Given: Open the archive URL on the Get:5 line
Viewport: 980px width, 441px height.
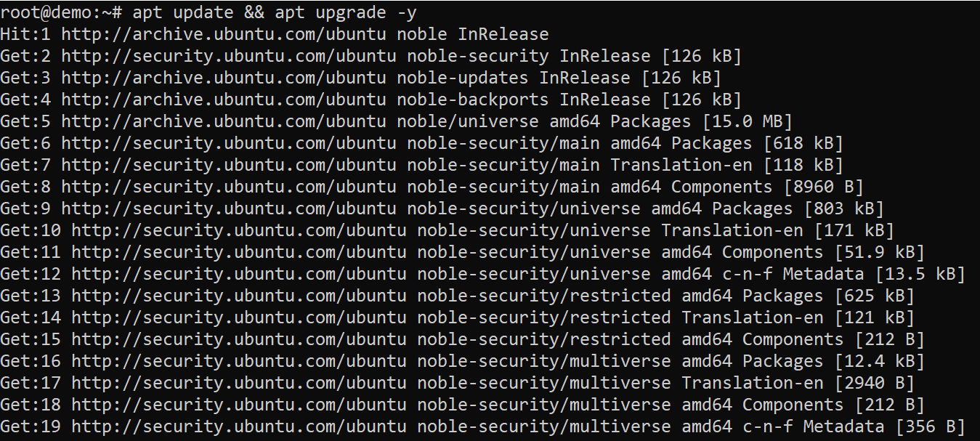Looking at the screenshot, I should [x=224, y=121].
